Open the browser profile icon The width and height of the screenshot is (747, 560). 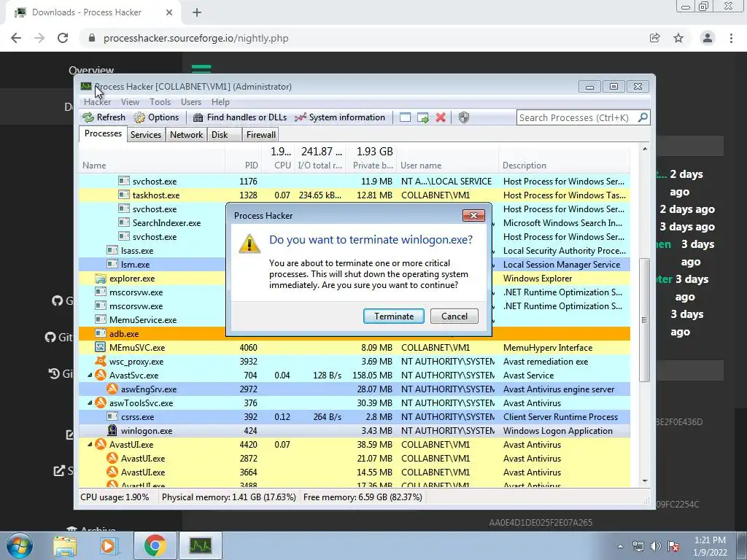click(708, 38)
